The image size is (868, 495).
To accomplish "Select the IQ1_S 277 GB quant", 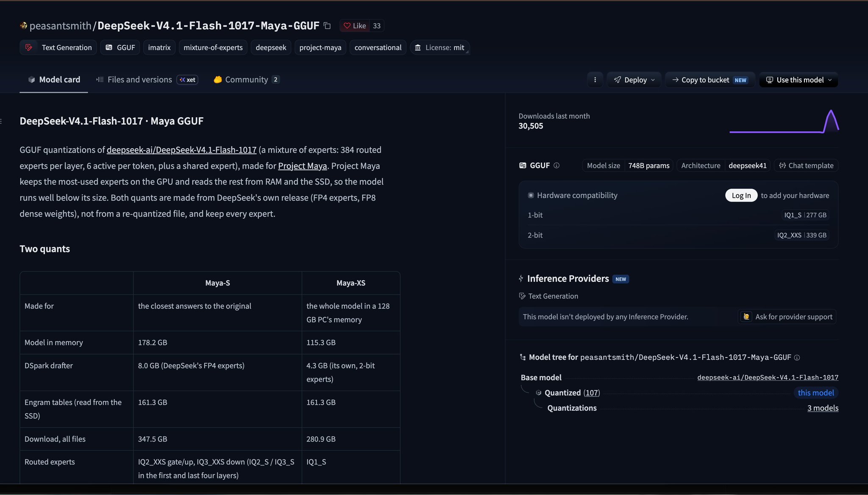I will pos(805,215).
